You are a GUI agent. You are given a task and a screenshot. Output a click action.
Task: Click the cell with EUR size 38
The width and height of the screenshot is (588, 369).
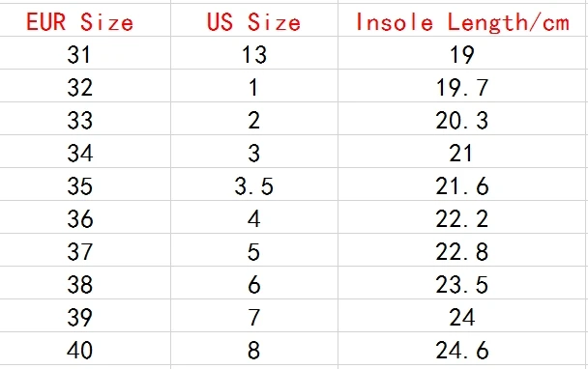[85, 283]
